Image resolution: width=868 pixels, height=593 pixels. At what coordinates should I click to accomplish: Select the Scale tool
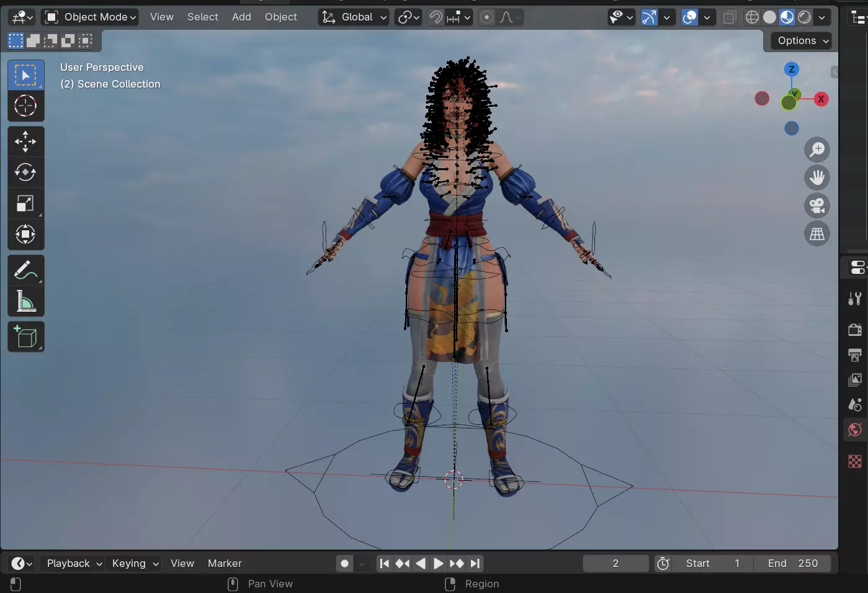(x=25, y=203)
